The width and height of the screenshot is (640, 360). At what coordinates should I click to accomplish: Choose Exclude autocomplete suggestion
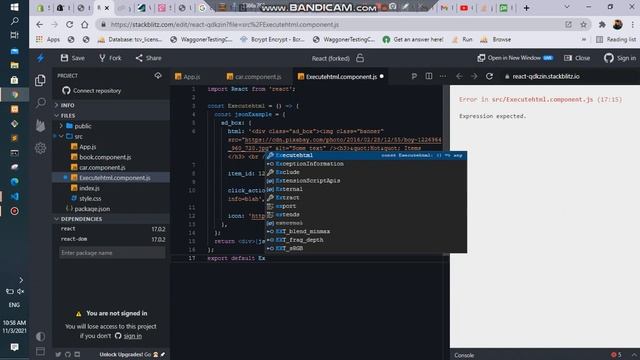coord(366,172)
